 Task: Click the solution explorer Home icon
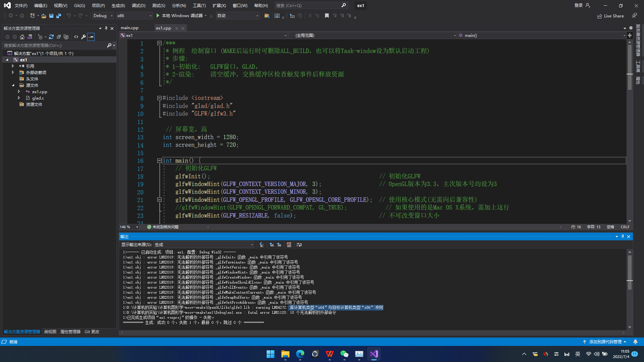22,37
